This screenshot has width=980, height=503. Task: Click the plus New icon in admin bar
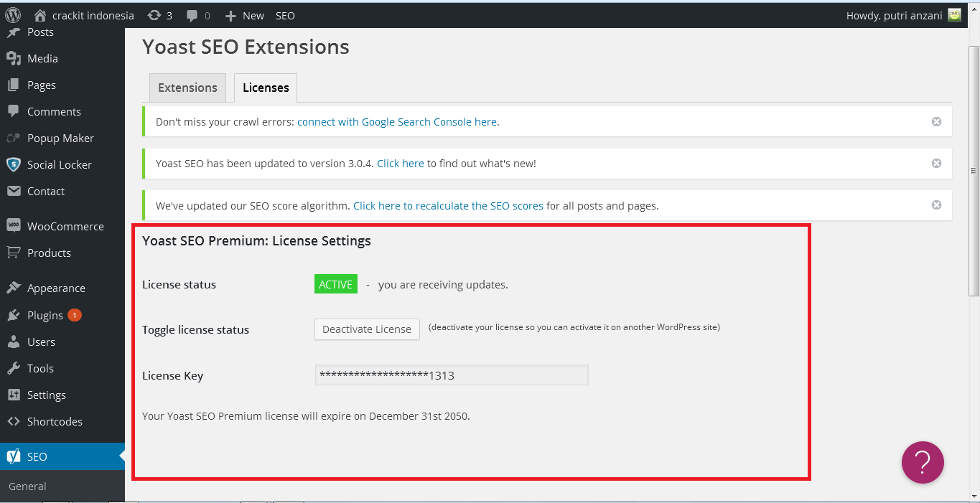230,15
